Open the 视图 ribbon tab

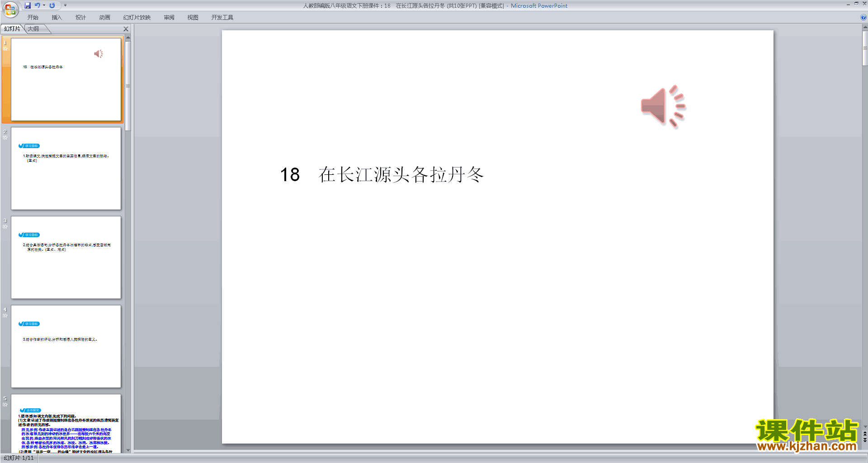[193, 18]
